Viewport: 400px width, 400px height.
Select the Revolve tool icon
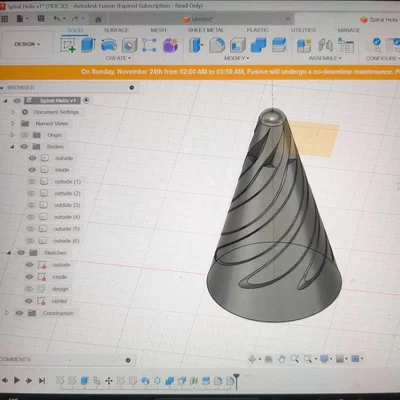tap(109, 45)
